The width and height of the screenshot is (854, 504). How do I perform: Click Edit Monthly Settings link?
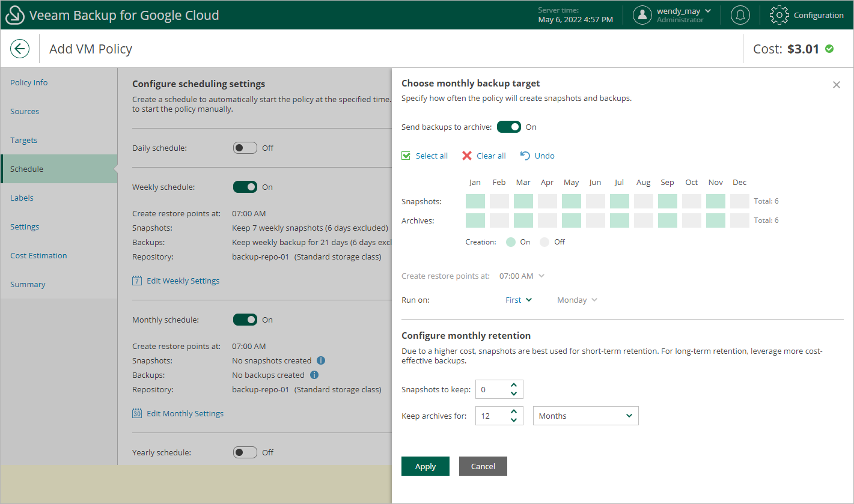coord(185,413)
